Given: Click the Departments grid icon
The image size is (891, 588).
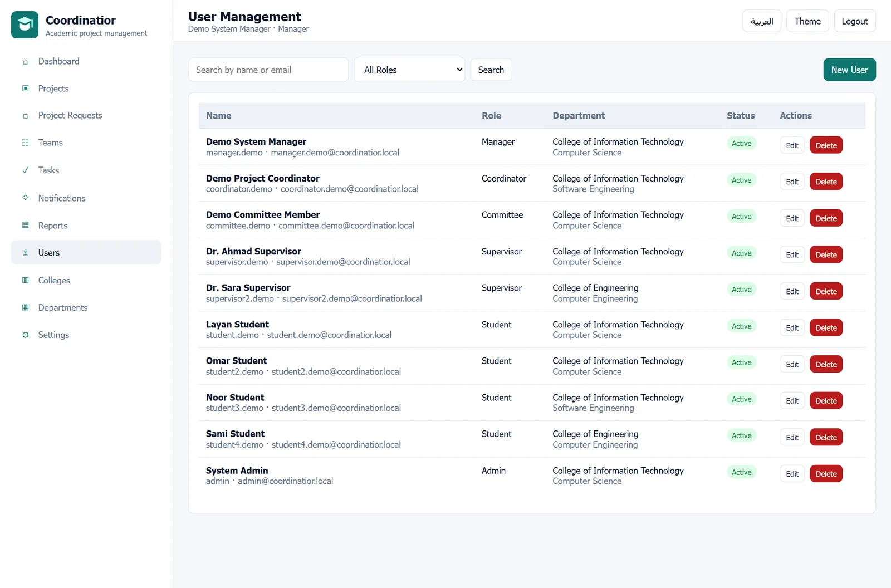Looking at the screenshot, I should click(x=25, y=307).
